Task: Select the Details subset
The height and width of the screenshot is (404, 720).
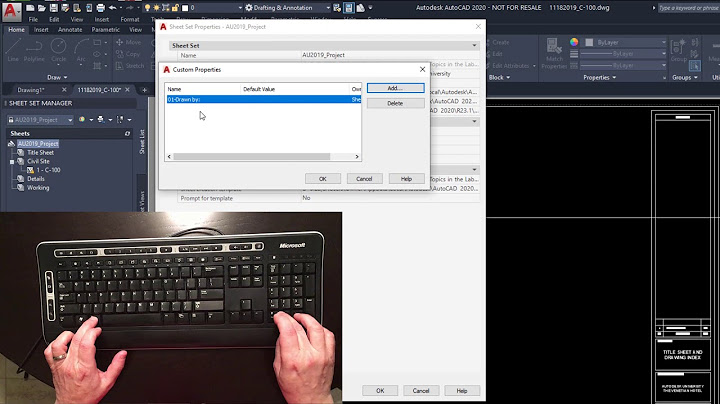Action: click(x=35, y=179)
